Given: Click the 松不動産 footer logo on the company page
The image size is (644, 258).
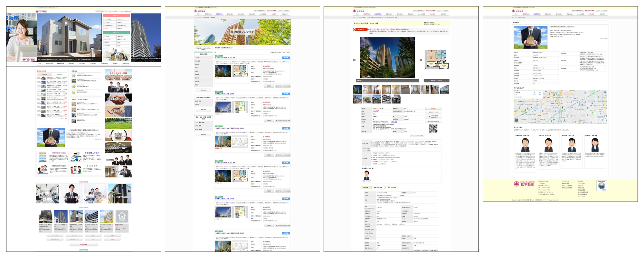Looking at the screenshot, I should (x=524, y=184).
